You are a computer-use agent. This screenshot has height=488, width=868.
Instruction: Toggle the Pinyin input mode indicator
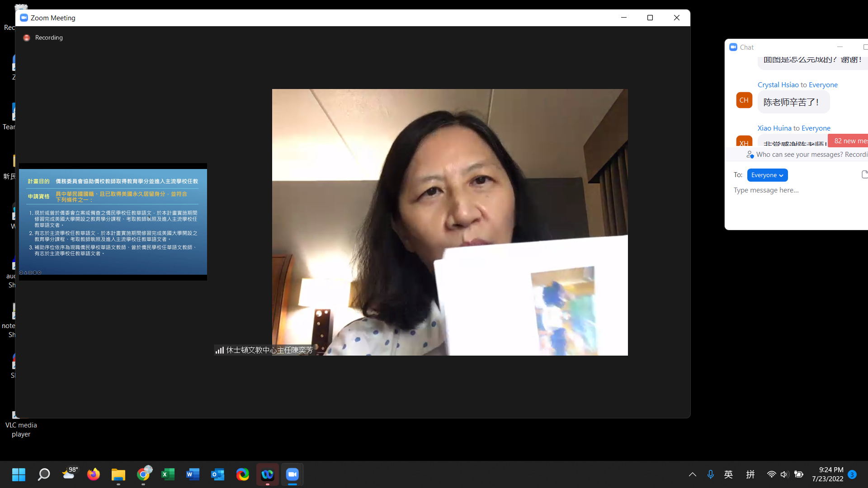tap(750, 474)
